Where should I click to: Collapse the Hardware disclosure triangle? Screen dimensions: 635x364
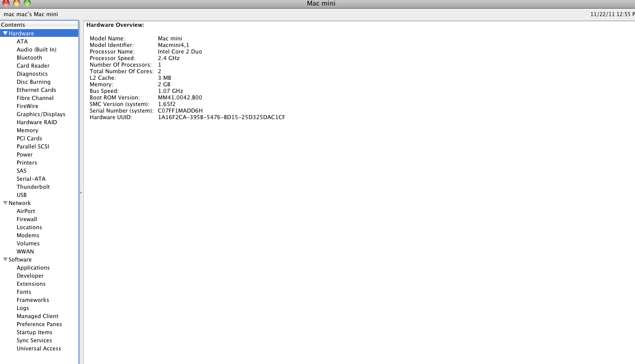(x=5, y=33)
